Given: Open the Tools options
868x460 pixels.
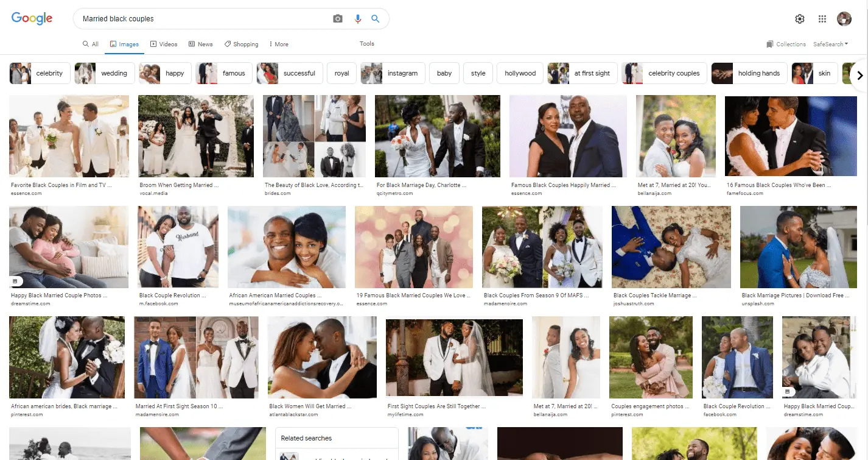Looking at the screenshot, I should tap(366, 43).
